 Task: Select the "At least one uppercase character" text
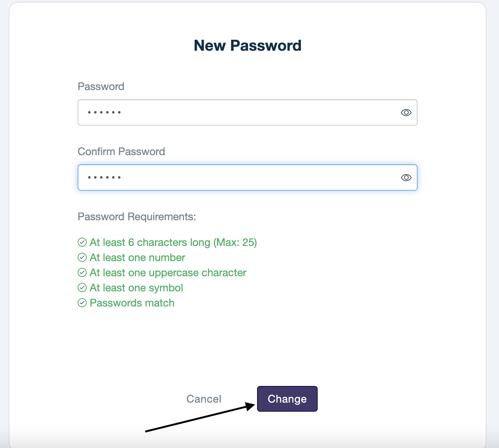(168, 272)
